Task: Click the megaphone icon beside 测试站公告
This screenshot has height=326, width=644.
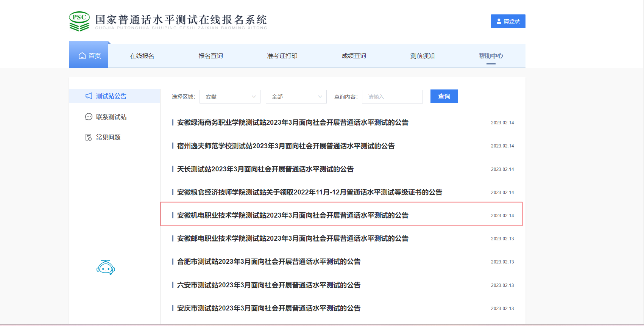Action: click(x=89, y=96)
